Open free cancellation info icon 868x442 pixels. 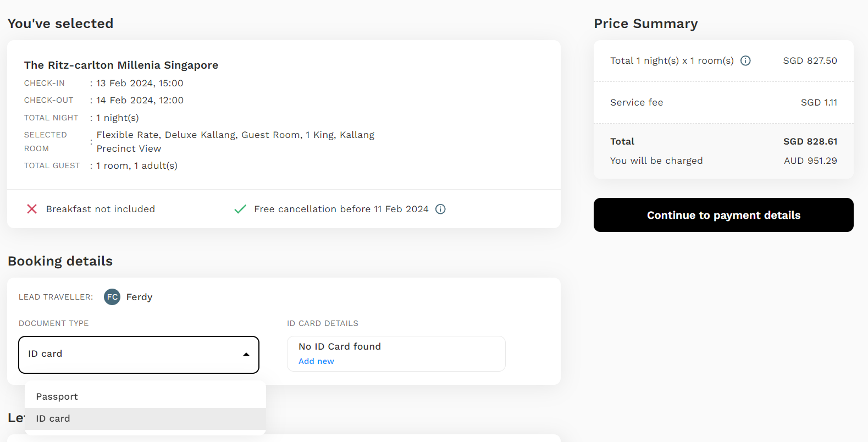440,209
